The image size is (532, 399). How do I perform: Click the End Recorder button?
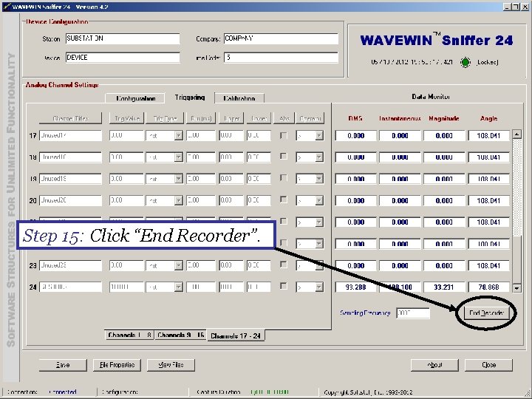pyautogui.click(x=486, y=313)
